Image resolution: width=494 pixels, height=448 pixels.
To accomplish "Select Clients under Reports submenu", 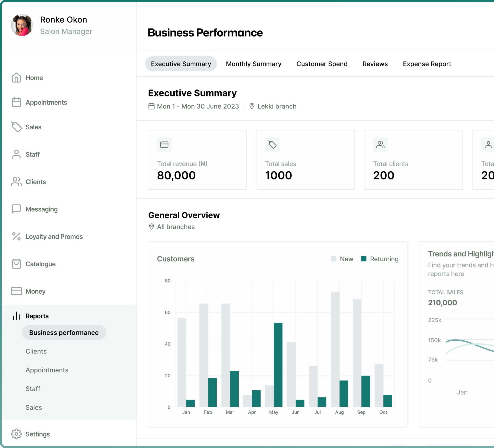I will [x=36, y=351].
